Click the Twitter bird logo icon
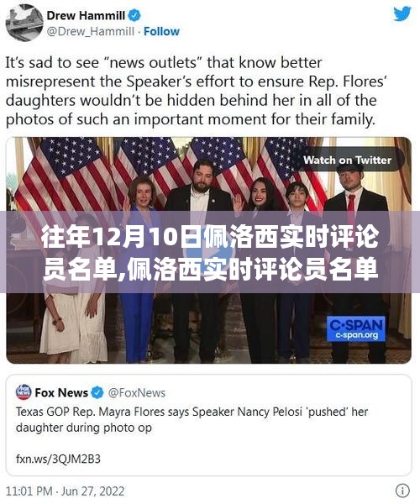The image size is (420, 504). coord(402,13)
